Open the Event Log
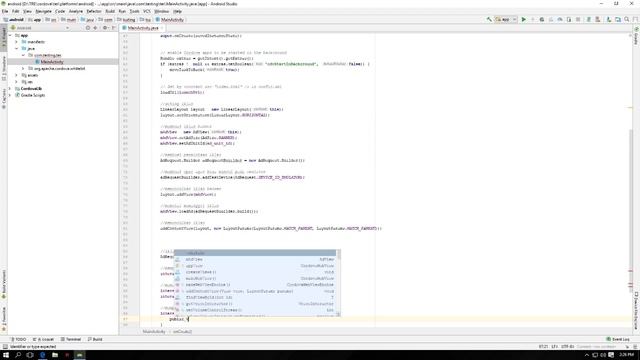640x360 pixels. [618, 339]
